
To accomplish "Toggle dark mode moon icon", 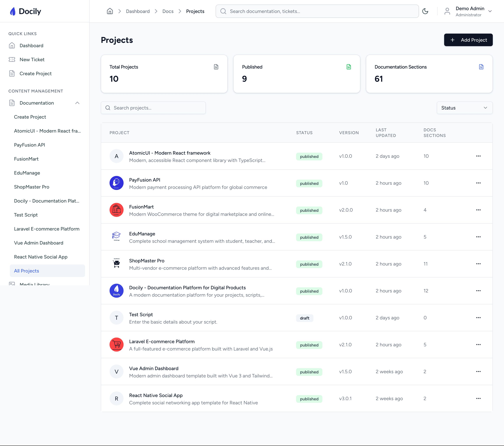I will [x=425, y=11].
